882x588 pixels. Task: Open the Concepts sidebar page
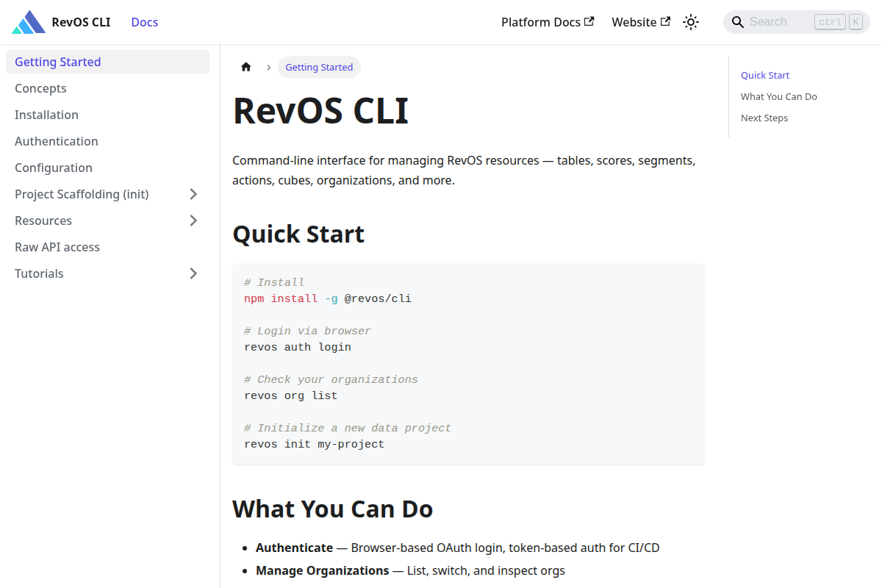tap(107, 88)
